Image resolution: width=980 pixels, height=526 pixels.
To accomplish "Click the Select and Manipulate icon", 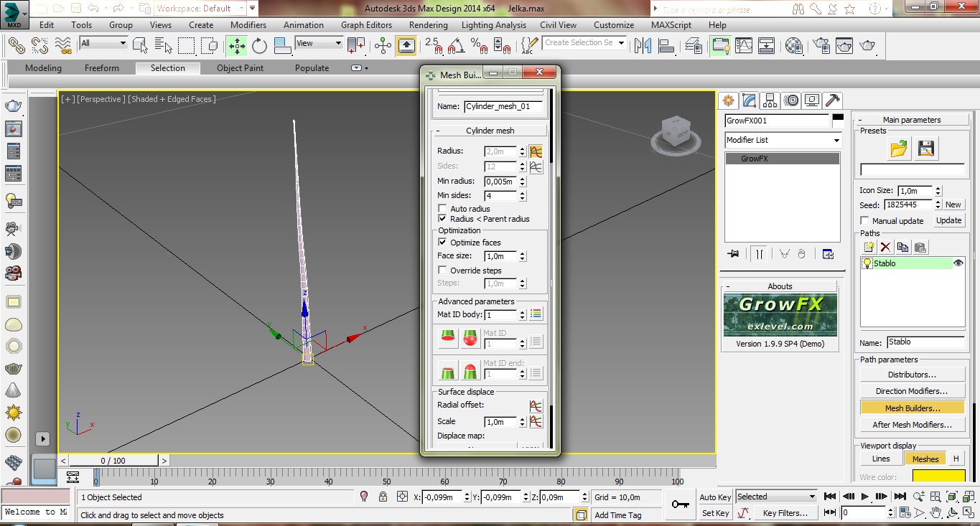I will [383, 46].
